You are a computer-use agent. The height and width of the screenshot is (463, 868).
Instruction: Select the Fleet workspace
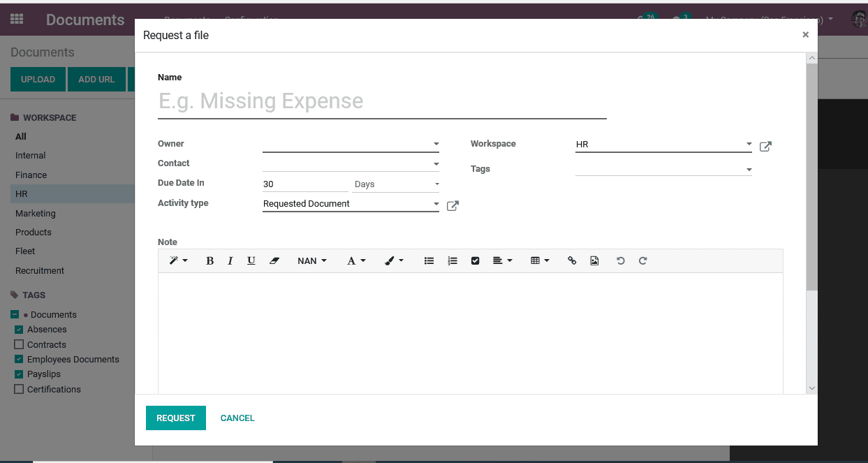25,251
